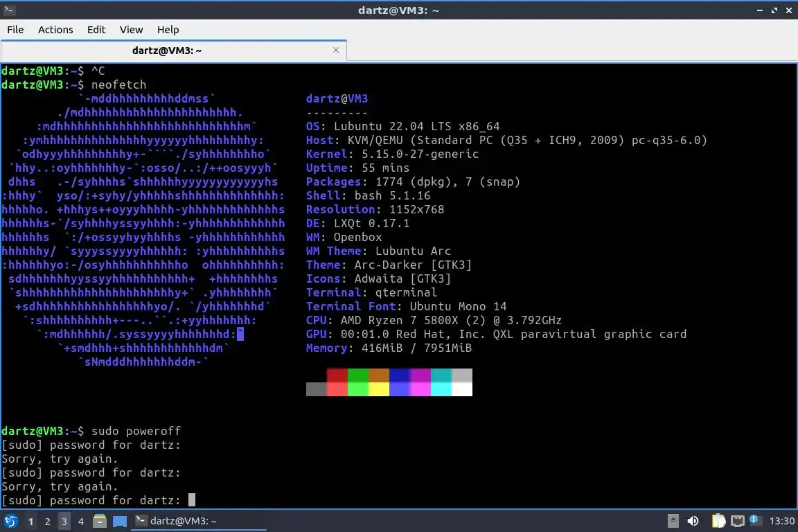Click '1774 (dpkg), 7 (snap)' packages text

coord(448,181)
